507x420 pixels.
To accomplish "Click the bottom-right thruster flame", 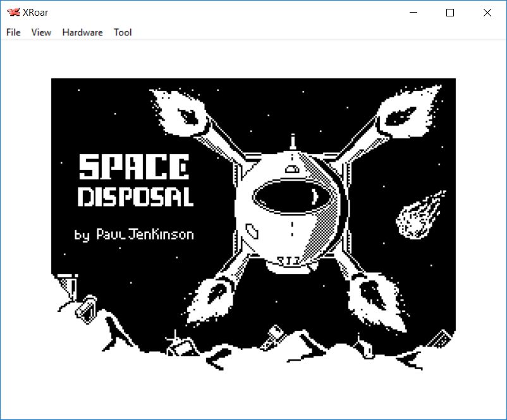I will (x=373, y=296).
